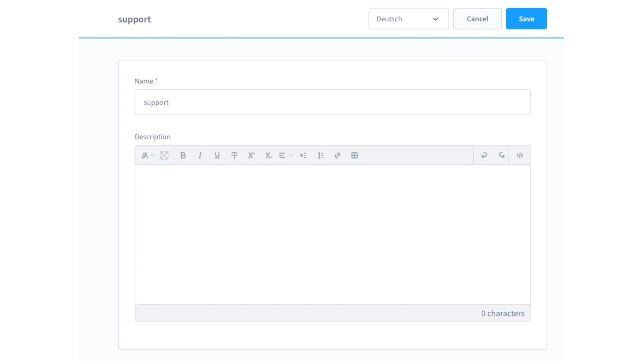Screen dimensions: 644x362
Task: Open the Deutsch language dropdown
Action: click(x=408, y=19)
